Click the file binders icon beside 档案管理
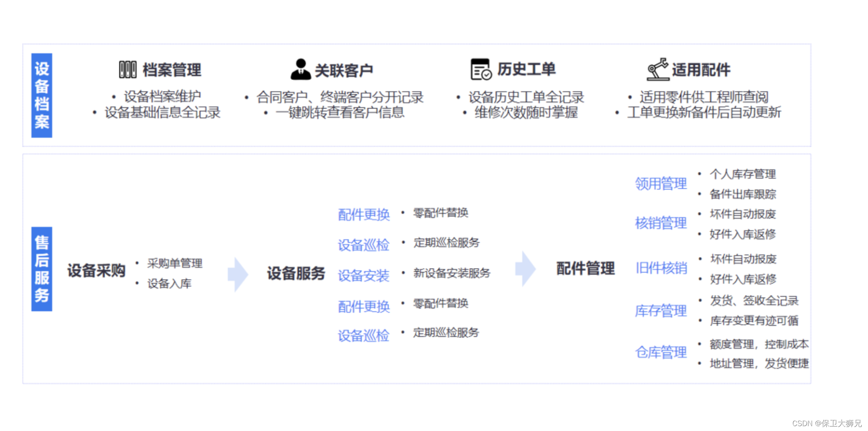 (128, 70)
